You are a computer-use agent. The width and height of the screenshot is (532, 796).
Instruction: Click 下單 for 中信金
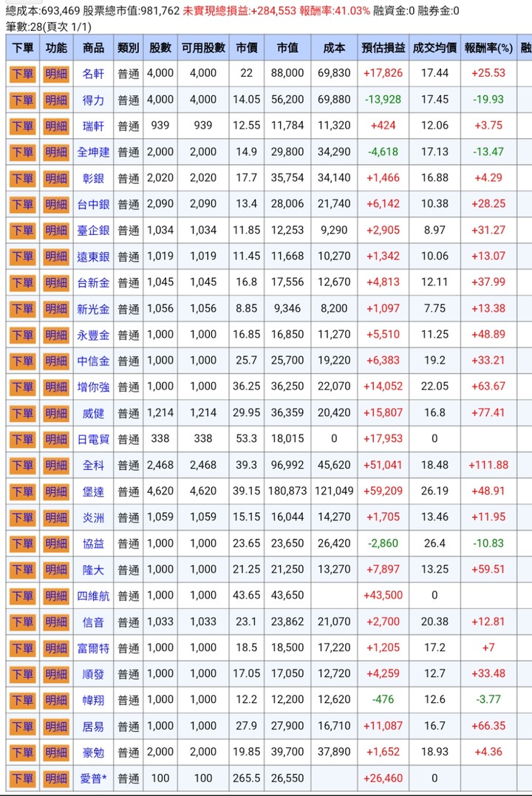coord(22,361)
